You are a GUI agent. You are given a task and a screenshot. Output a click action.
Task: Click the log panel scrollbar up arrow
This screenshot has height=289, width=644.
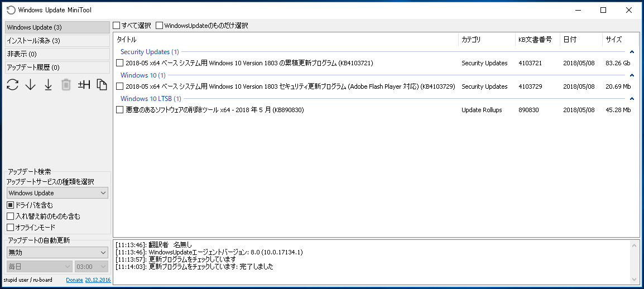tap(635, 245)
